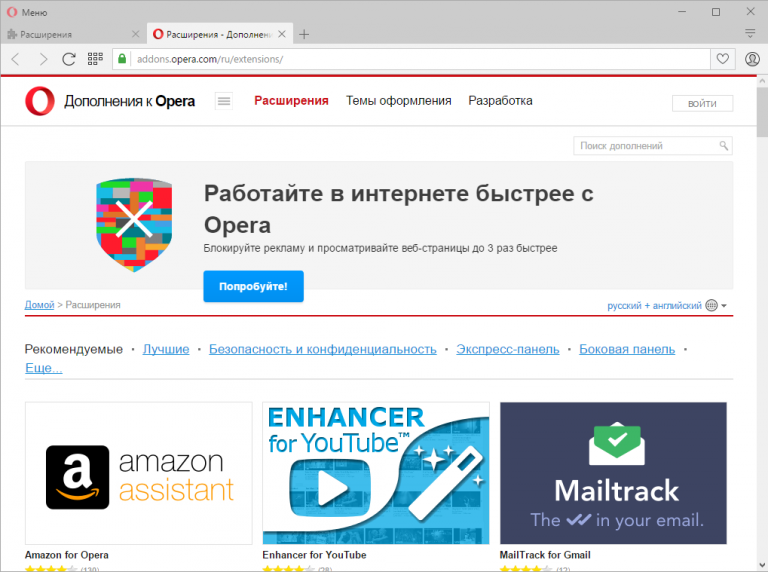768x572 pixels.
Task: Open Темы оформления section
Action: point(399,100)
